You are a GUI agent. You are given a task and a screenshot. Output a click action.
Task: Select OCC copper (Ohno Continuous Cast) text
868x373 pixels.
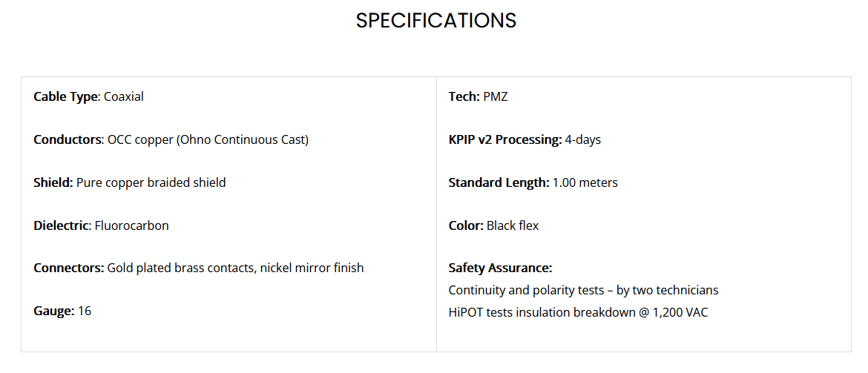208,140
